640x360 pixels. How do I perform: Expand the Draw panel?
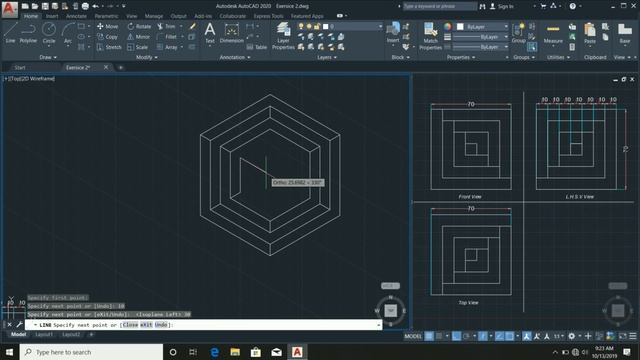(48, 57)
